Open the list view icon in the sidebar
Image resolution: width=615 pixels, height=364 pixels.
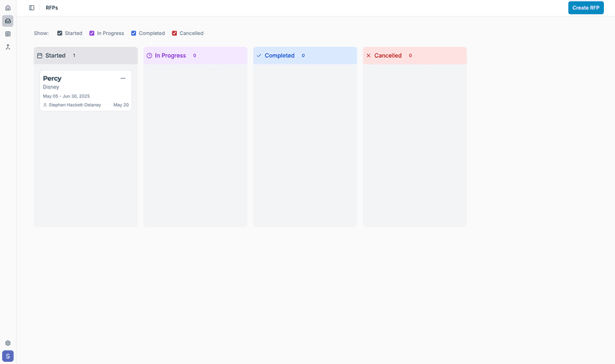[7, 34]
